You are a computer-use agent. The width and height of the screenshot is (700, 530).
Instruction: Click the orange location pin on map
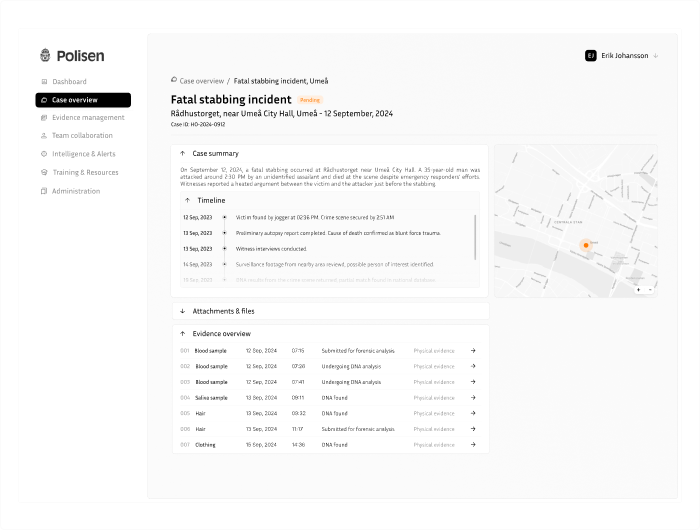click(586, 245)
